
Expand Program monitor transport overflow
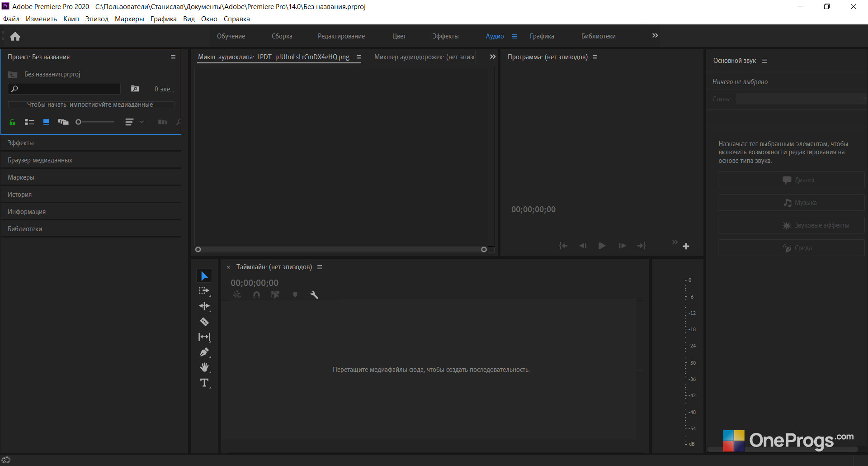(675, 243)
